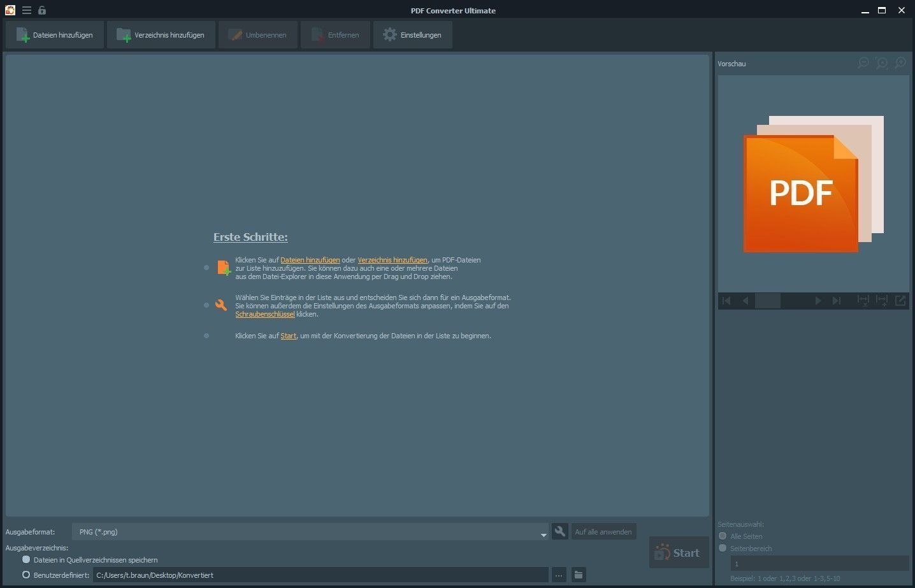Open output format settings via wrench icon
Screen dimensions: 915x588
pyautogui.click(x=559, y=531)
